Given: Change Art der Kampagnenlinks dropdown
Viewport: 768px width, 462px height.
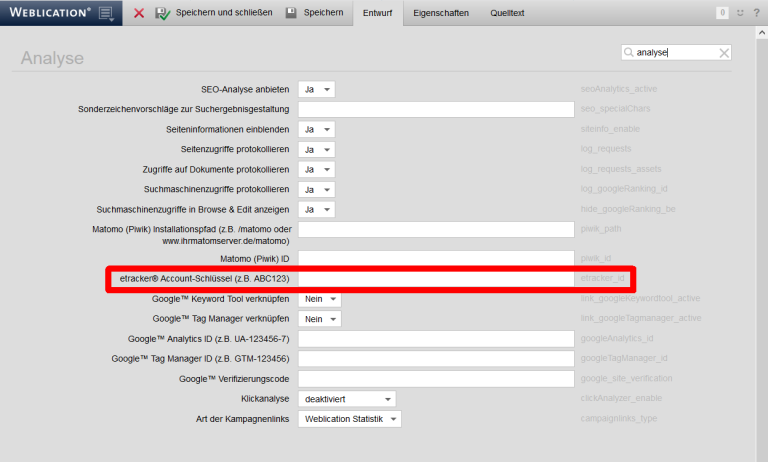Looking at the screenshot, I should click(x=349, y=419).
